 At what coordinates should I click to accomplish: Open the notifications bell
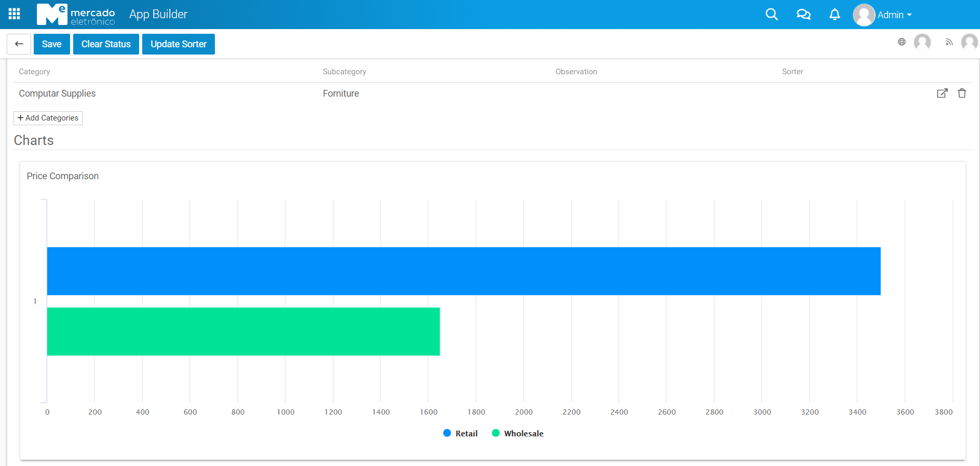pyautogui.click(x=834, y=15)
